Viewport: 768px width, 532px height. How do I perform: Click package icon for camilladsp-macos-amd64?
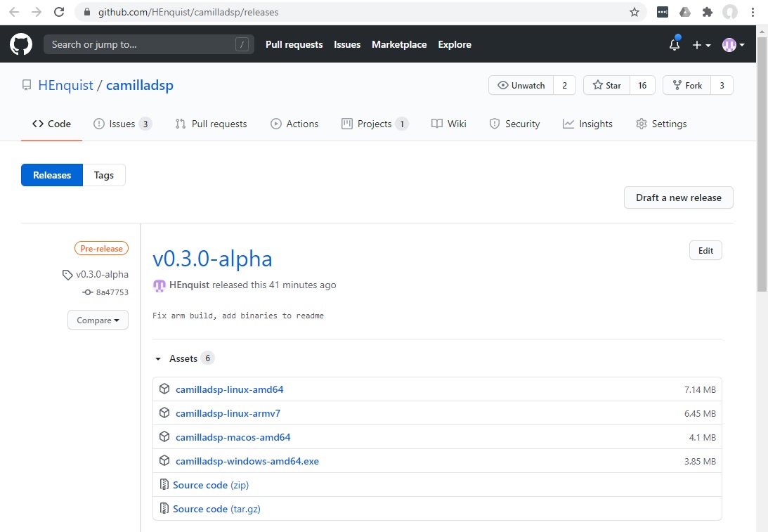[164, 437]
